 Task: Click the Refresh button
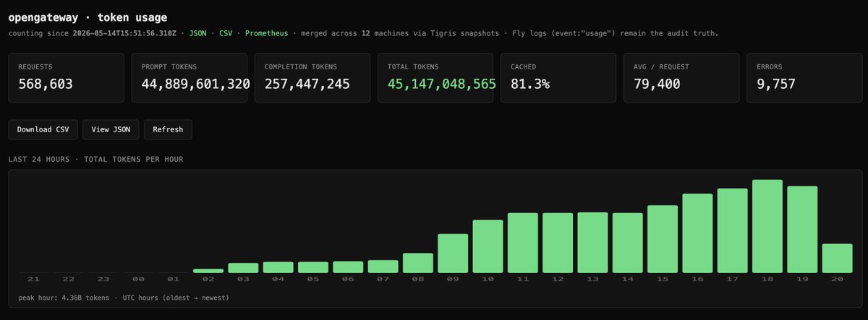click(168, 129)
